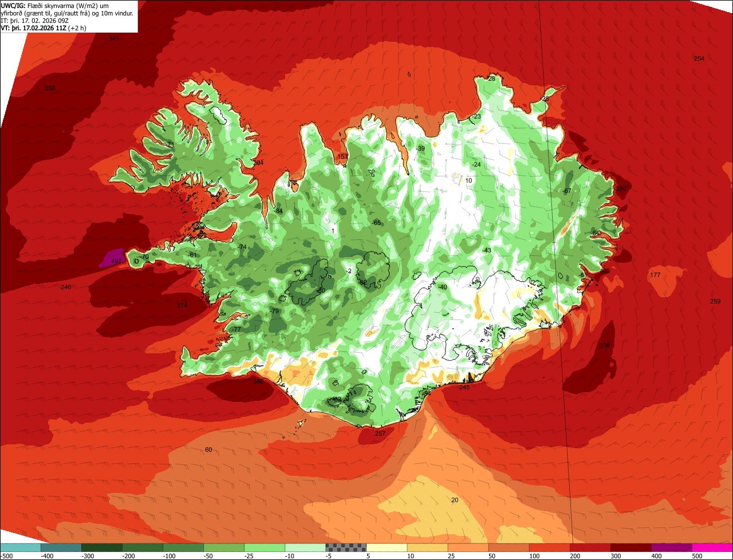Click the 245 value off the southeast coast
The height and width of the screenshot is (560, 733).
click(x=464, y=388)
